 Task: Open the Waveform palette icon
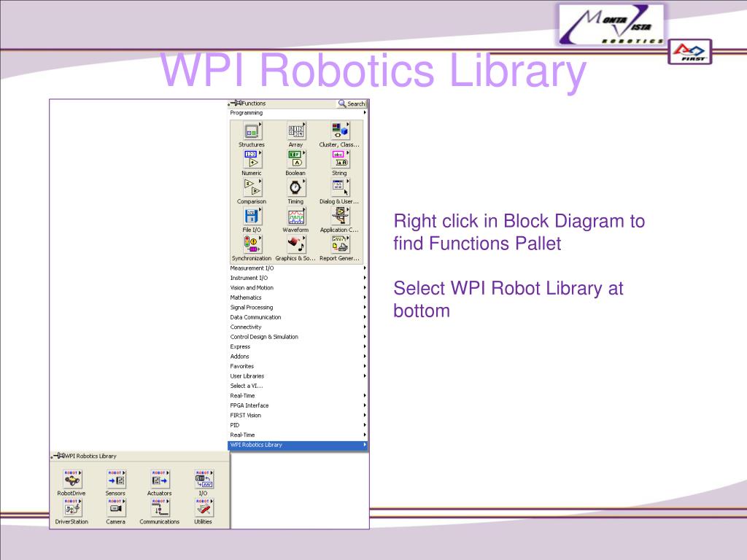(x=296, y=216)
